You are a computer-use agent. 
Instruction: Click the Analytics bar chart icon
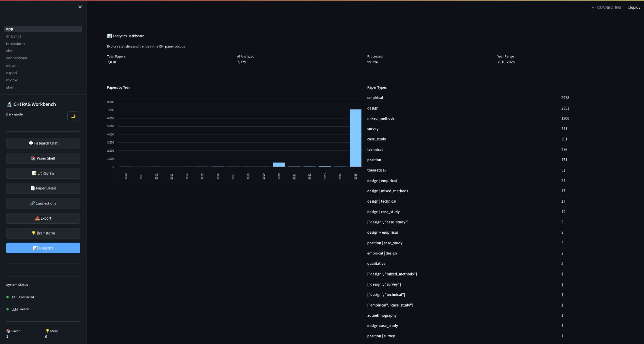[x=35, y=248]
